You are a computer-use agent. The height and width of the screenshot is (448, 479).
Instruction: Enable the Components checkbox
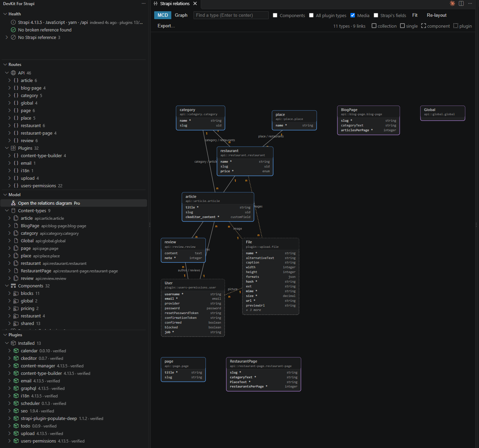pos(275,15)
